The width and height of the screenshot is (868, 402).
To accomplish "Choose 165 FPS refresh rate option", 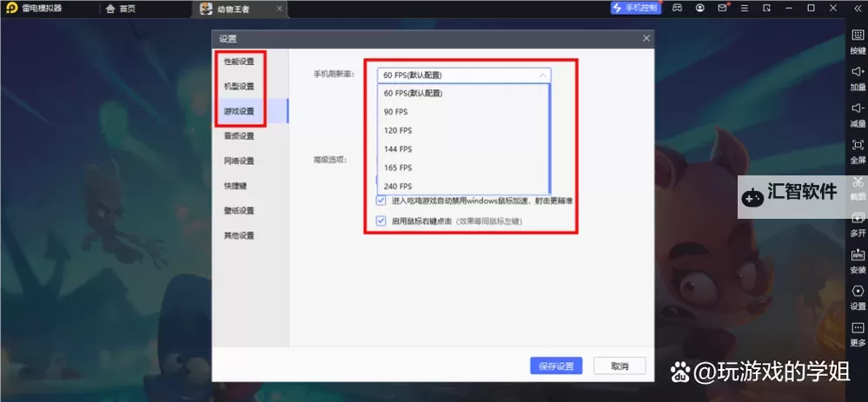I will 462,168.
